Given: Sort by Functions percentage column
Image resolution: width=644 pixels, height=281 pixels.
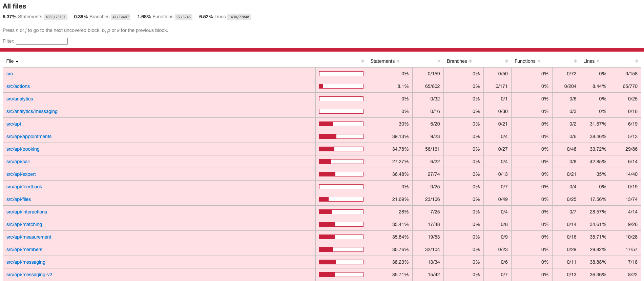Looking at the screenshot, I should tap(527, 61).
